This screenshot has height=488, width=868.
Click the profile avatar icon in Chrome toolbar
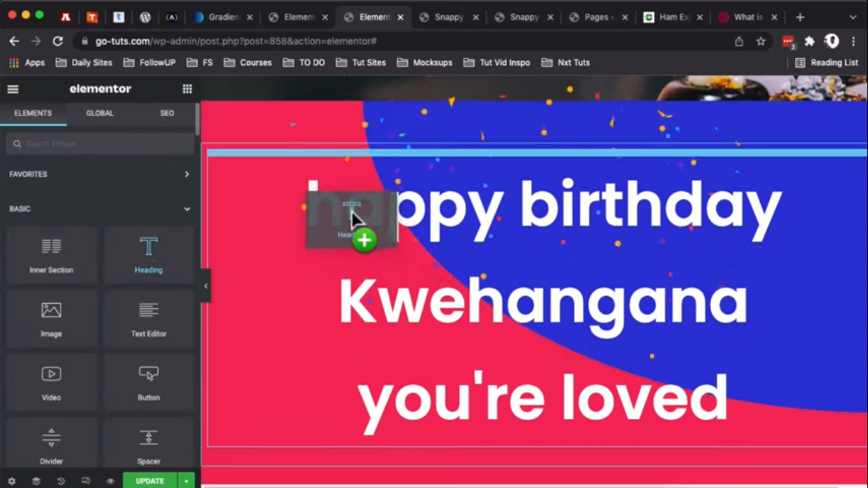832,41
